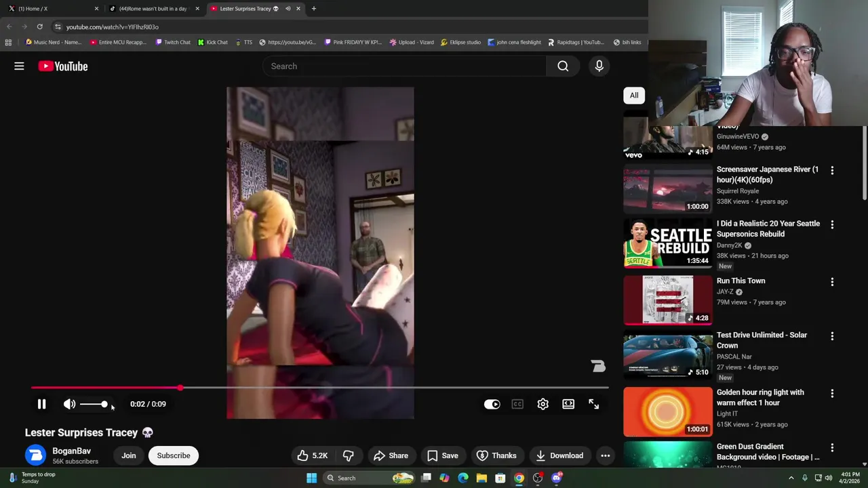Viewport: 868px width, 488px height.
Task: Open the YouTube hamburger guide menu
Action: [19, 66]
